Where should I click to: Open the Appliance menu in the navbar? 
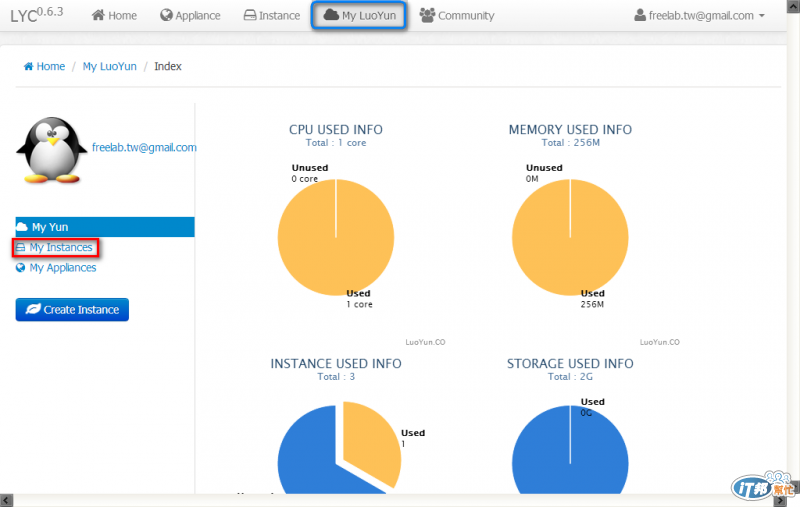point(190,15)
